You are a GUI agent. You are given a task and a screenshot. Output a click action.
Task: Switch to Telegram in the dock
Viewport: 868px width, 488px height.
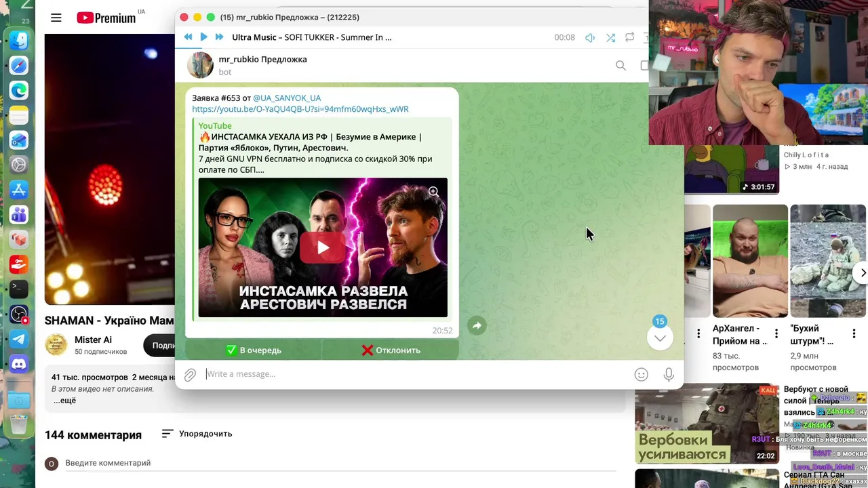[x=19, y=340]
